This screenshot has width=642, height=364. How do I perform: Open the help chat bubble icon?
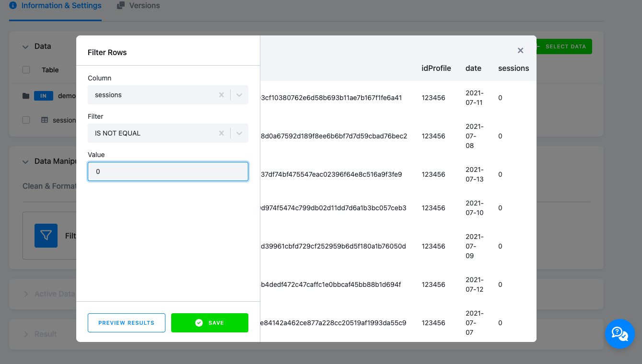point(620,334)
